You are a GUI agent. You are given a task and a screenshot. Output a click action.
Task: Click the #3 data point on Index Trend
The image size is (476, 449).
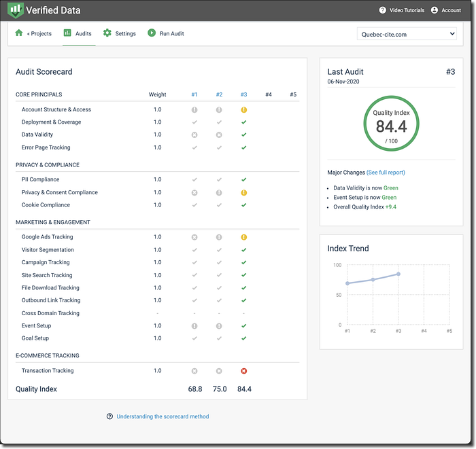tap(398, 274)
